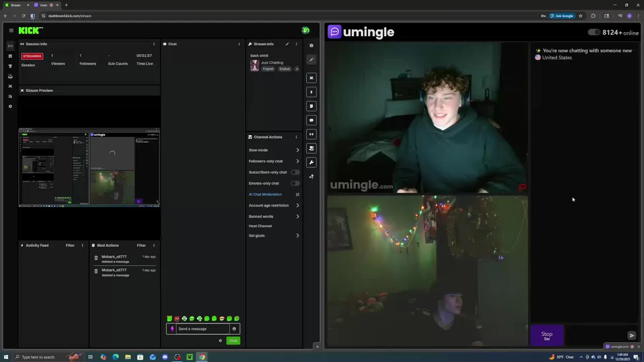The width and height of the screenshot is (644, 362).
Task: Open Activity Feed options menu
Action: [x=83, y=245]
